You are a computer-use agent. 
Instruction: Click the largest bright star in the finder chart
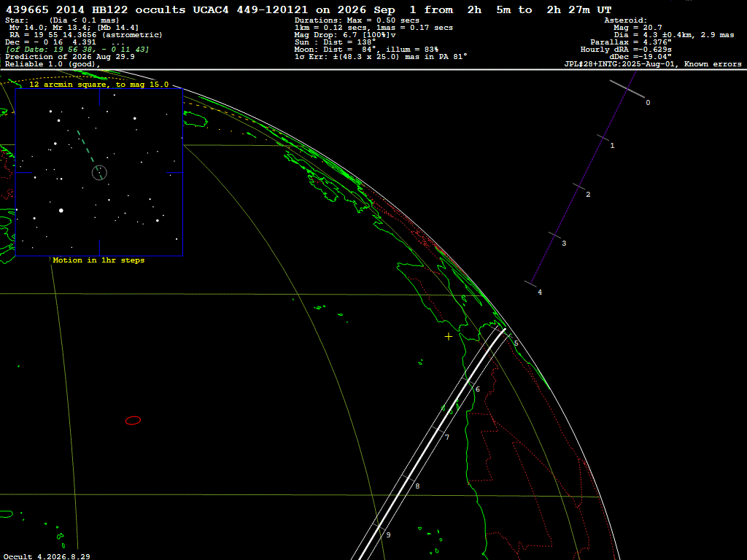pos(61,211)
